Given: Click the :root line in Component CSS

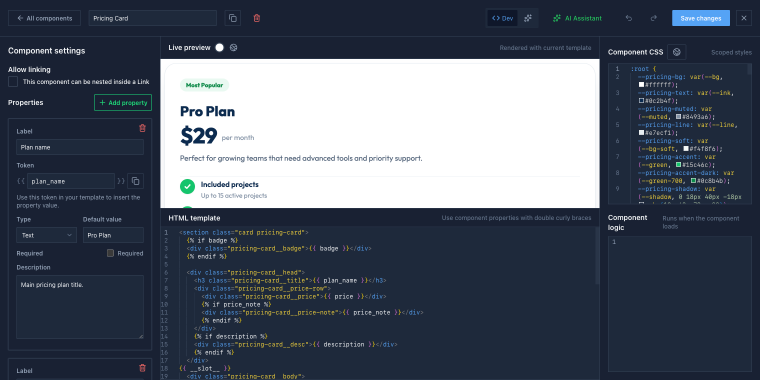Looking at the screenshot, I should [643, 69].
